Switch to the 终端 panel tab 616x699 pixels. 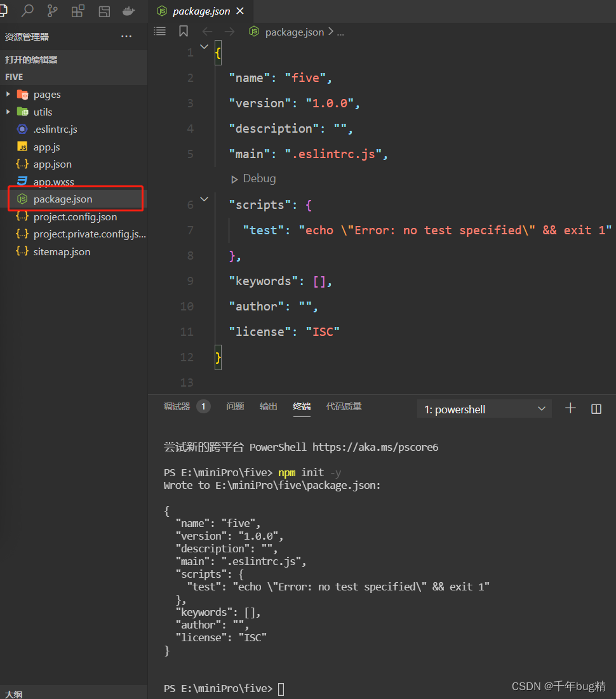[302, 406]
